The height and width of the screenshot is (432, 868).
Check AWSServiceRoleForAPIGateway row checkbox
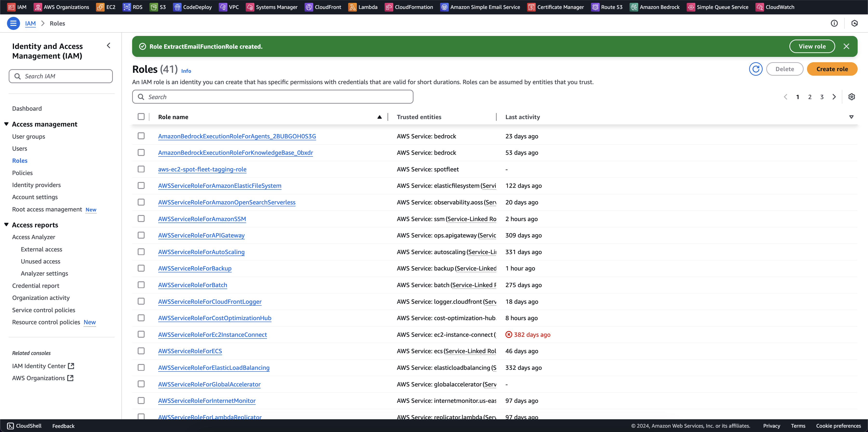coord(141,235)
